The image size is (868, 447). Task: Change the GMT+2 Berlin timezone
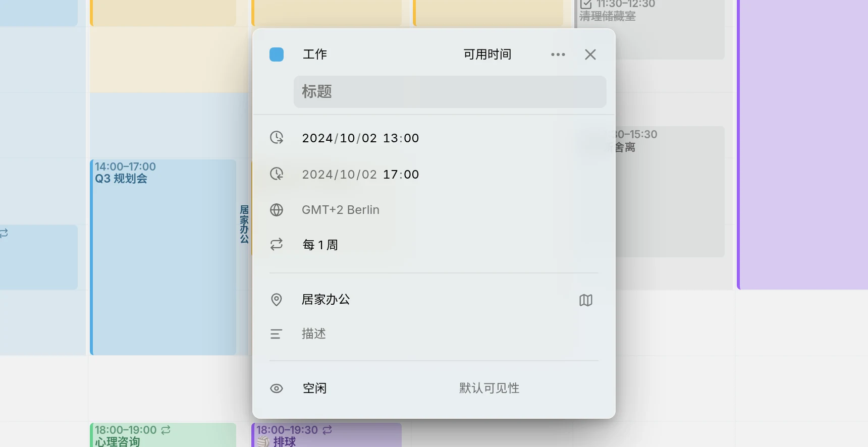[x=341, y=210]
